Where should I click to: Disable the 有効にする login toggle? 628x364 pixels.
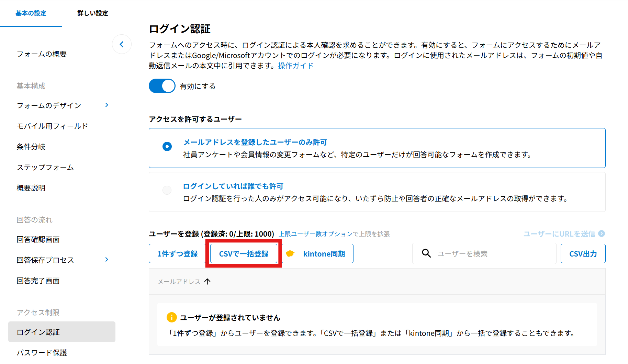point(162,86)
